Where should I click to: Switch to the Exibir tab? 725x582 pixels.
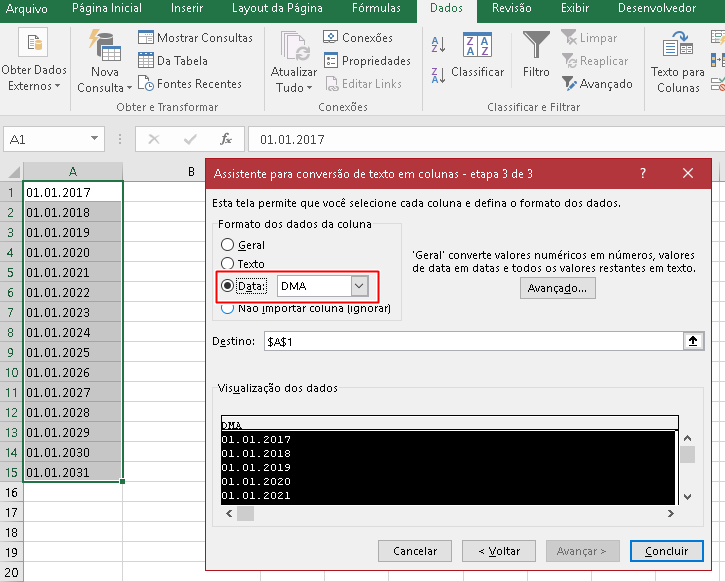pos(575,8)
